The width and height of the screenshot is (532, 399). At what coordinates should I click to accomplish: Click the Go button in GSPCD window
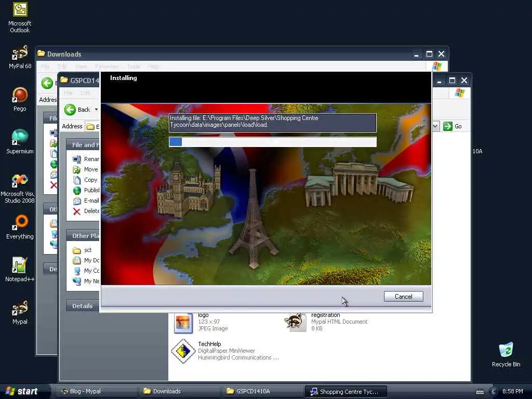tap(453, 126)
